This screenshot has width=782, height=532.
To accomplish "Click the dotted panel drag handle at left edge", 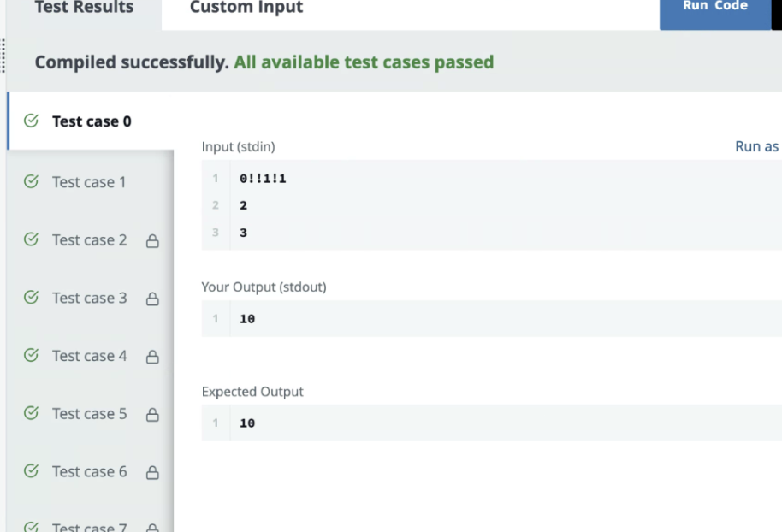I will tap(3, 56).
